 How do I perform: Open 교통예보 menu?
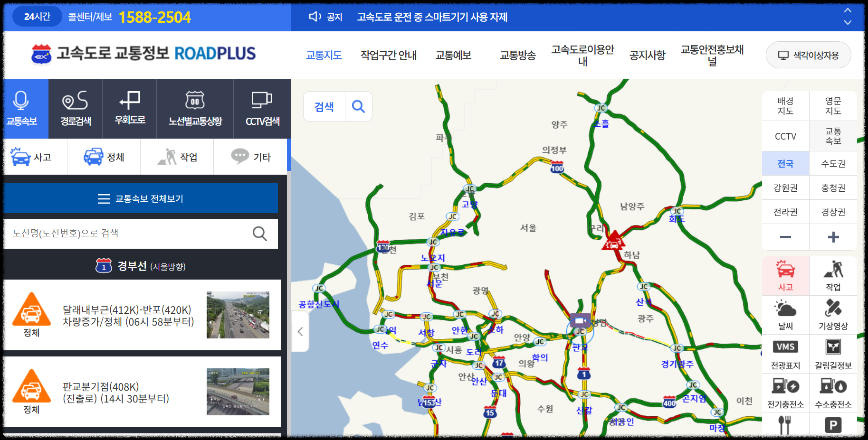[453, 55]
